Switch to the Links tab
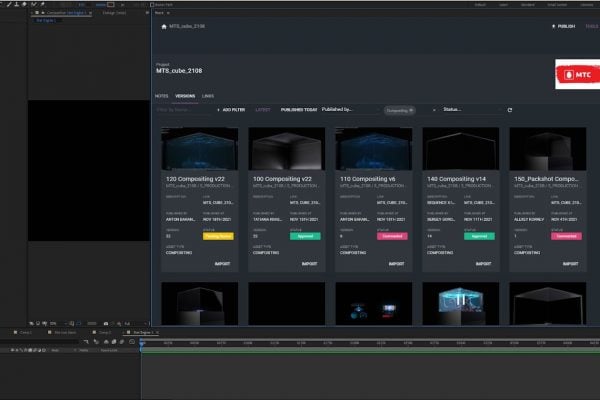600x400 pixels. tap(208, 96)
